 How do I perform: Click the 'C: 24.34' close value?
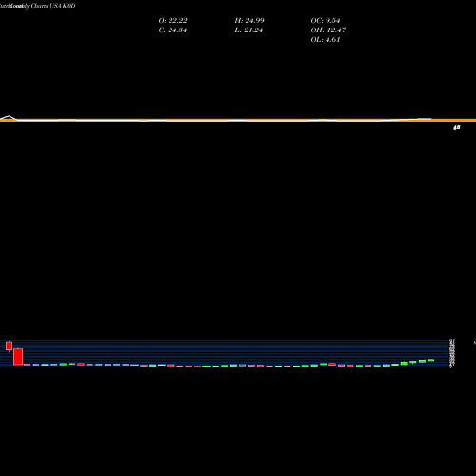[172, 30]
